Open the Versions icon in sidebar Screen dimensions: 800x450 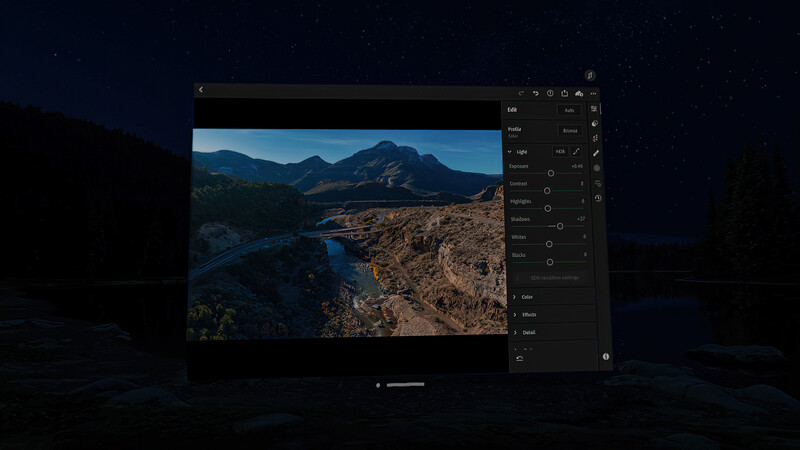coord(597,183)
